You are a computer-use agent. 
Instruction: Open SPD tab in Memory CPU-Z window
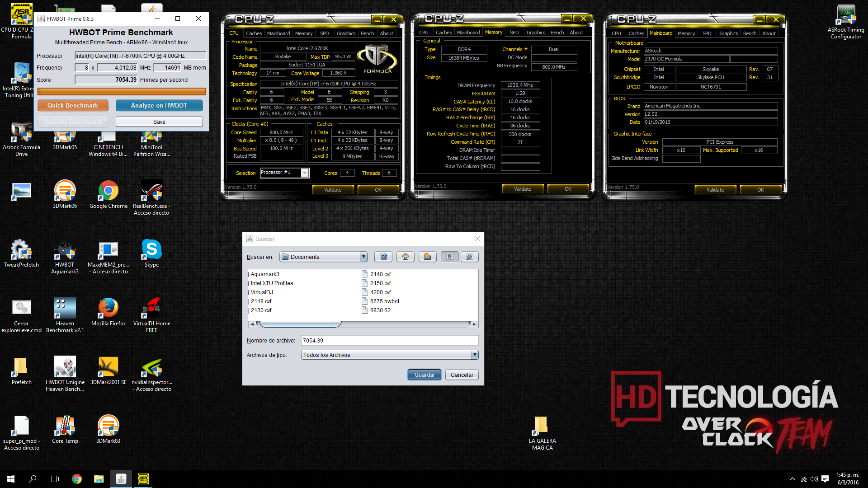514,33
